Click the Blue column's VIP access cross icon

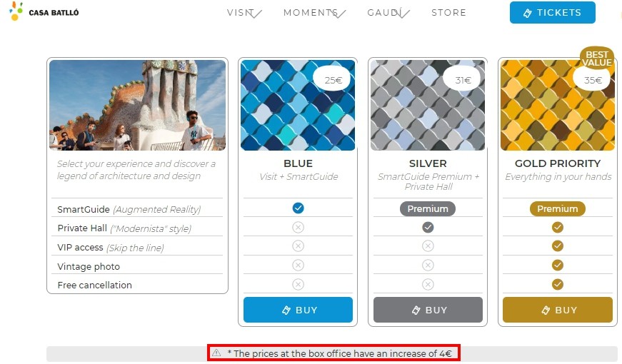pos(299,246)
